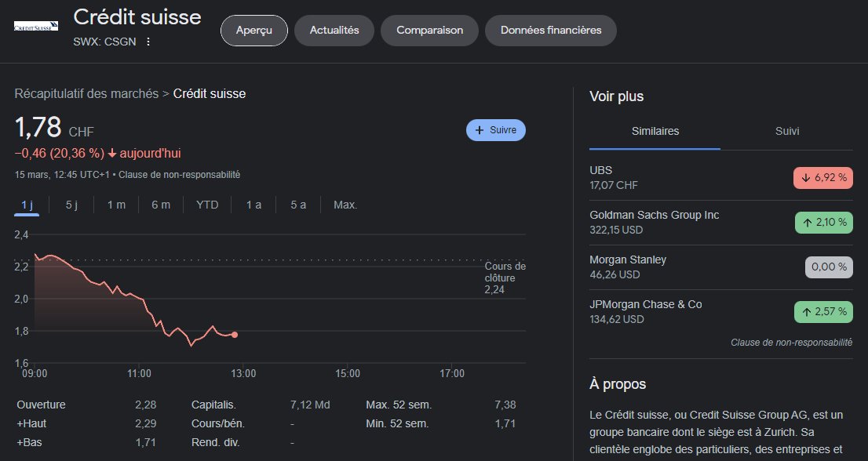Click the −0,46 (20,36 %) change text
Viewport: 868px width, 461px height.
(x=59, y=153)
